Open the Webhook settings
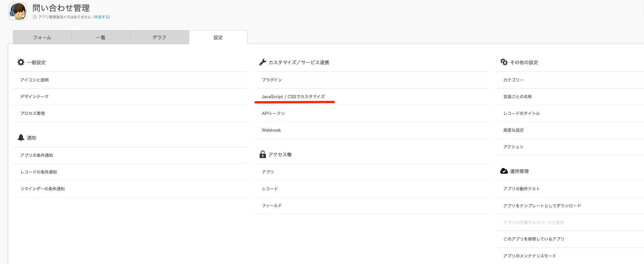The image size is (644, 264). coord(271,130)
